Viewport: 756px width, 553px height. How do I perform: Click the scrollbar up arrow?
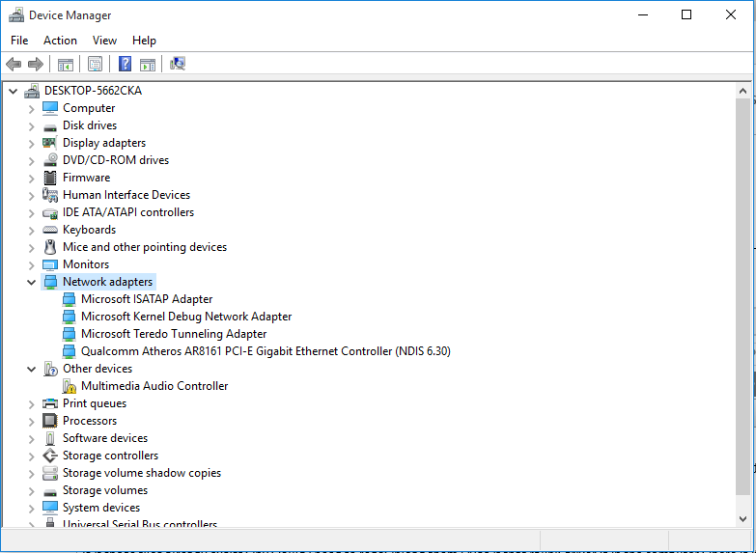(x=742, y=91)
